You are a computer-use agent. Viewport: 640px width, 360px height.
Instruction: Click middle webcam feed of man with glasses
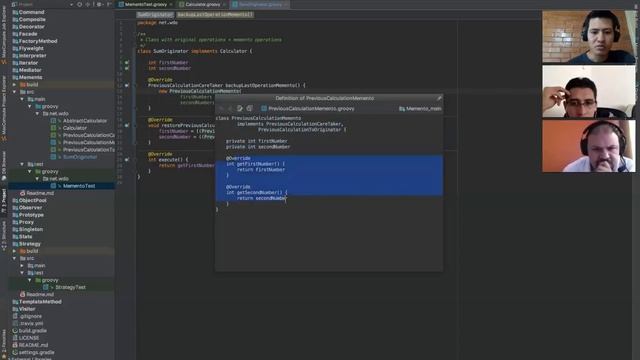(x=589, y=91)
